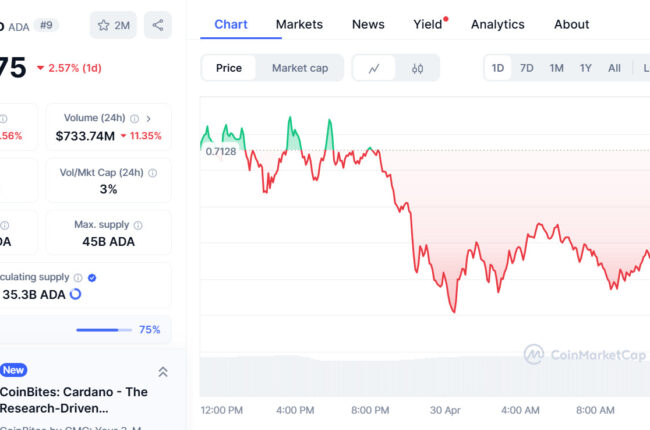This screenshot has height=430, width=650.
Task: Expand Volume (24h) details with arrow
Action: tap(148, 119)
